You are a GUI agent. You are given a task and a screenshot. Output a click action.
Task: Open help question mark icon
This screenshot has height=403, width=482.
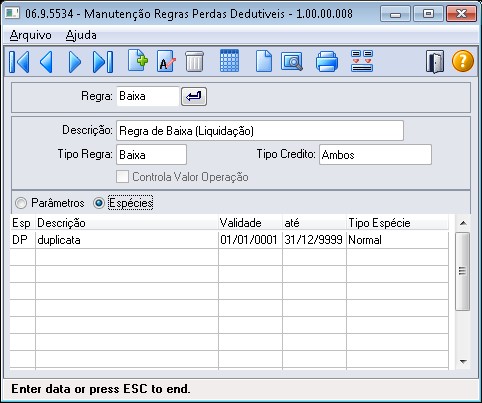point(463,61)
